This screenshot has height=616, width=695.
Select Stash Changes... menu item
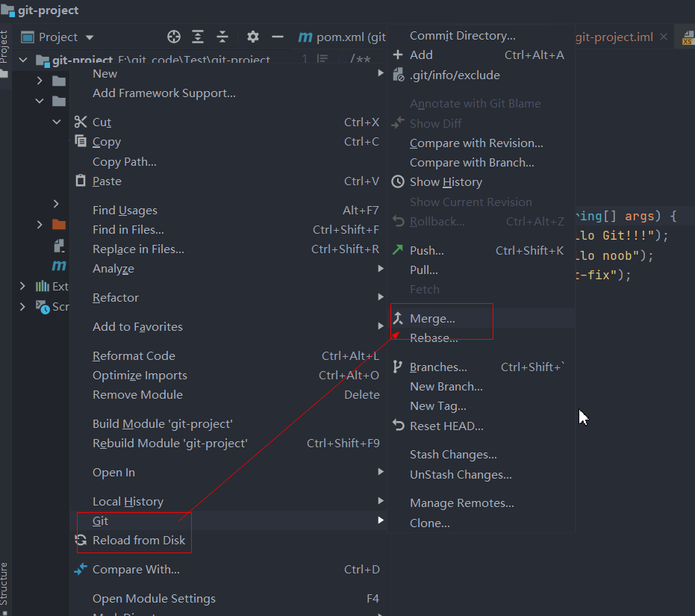[x=481, y=455]
